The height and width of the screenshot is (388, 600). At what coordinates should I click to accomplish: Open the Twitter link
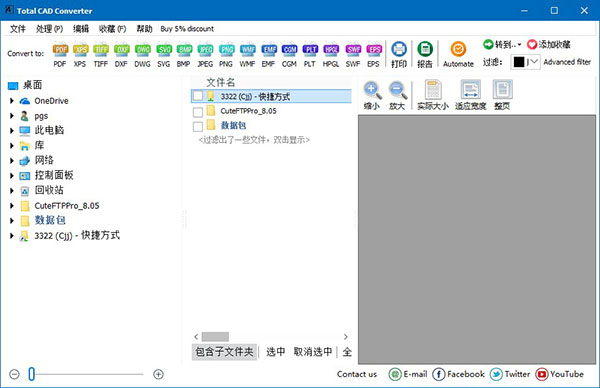[510, 374]
